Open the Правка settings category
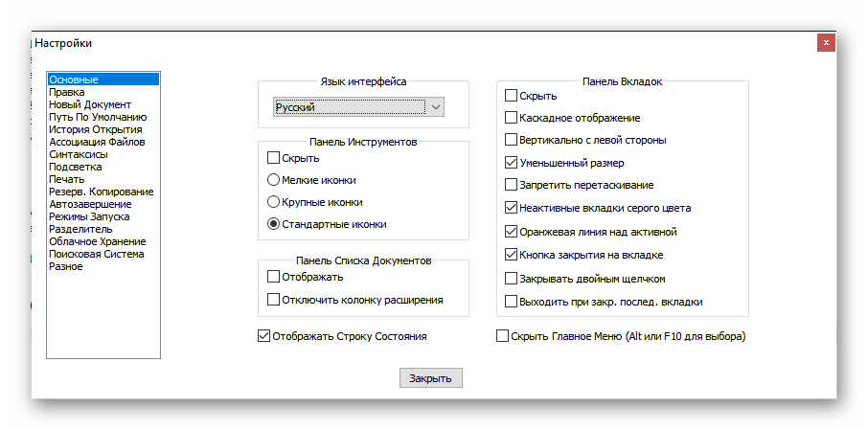 (67, 92)
